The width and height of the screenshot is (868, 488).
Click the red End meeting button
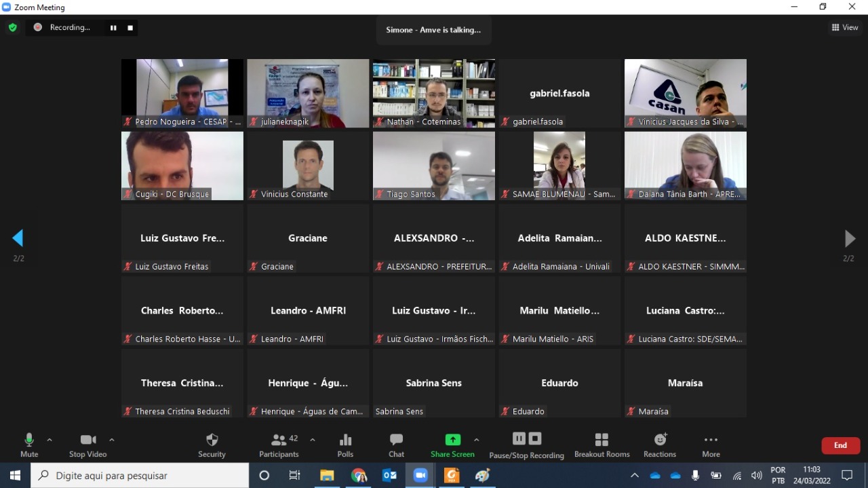(840, 445)
